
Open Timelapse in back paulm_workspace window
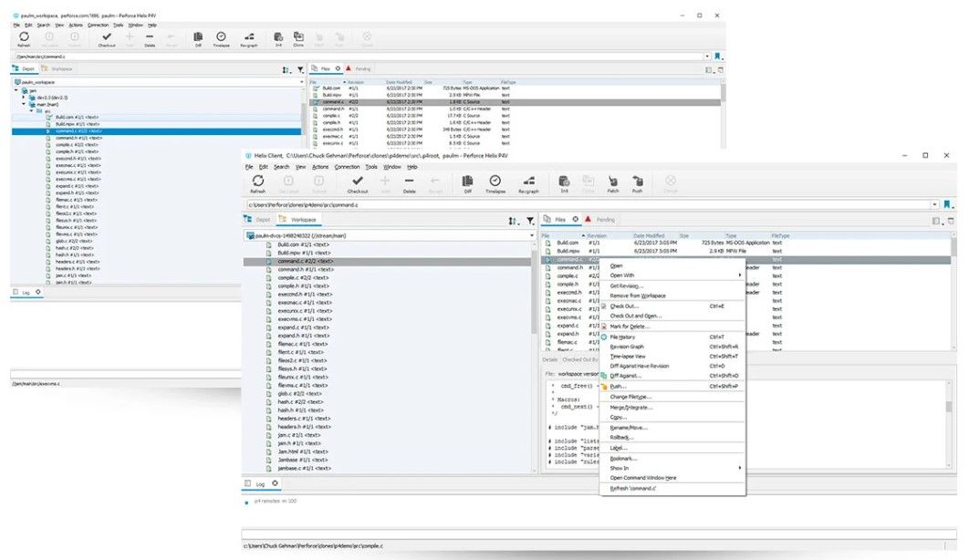221,37
